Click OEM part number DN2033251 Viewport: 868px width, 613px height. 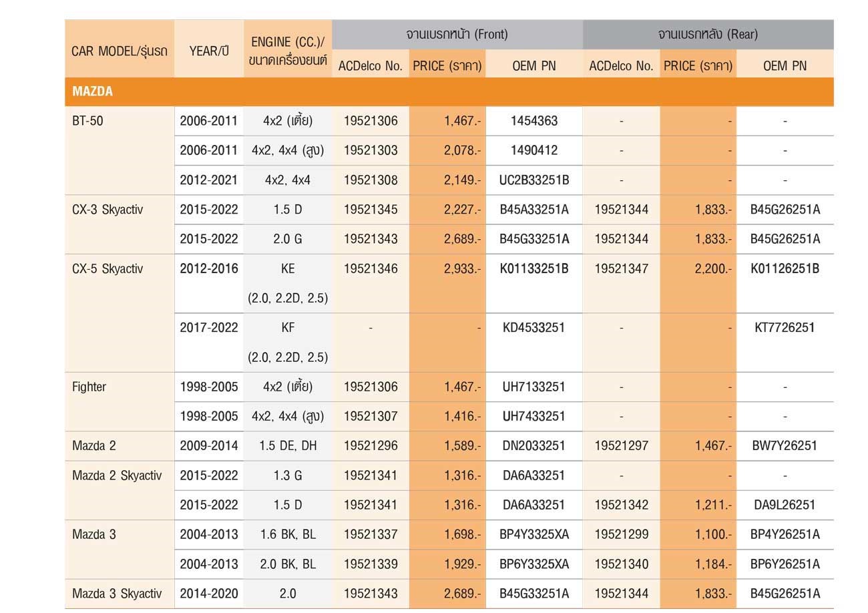pos(534,445)
